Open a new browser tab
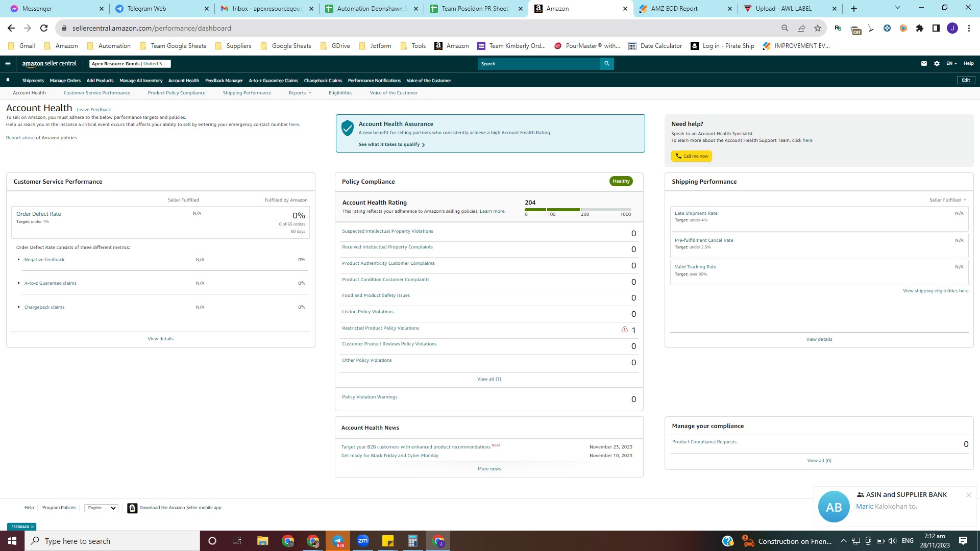The width and height of the screenshot is (980, 551). point(854,9)
